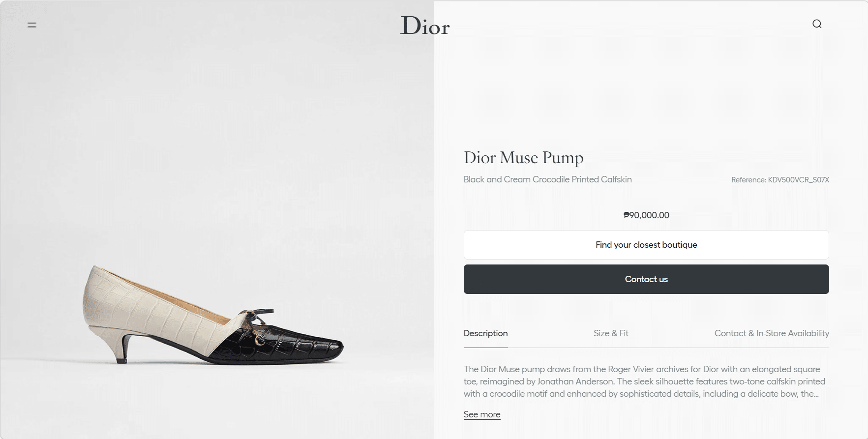Open the hamburger navigation menu
The height and width of the screenshot is (439, 868).
coord(32,25)
